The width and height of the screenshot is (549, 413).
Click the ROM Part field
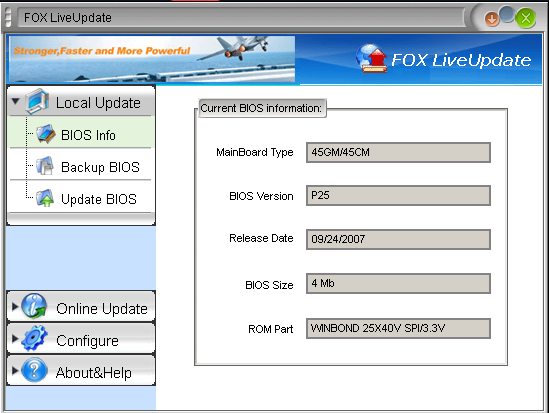(398, 328)
